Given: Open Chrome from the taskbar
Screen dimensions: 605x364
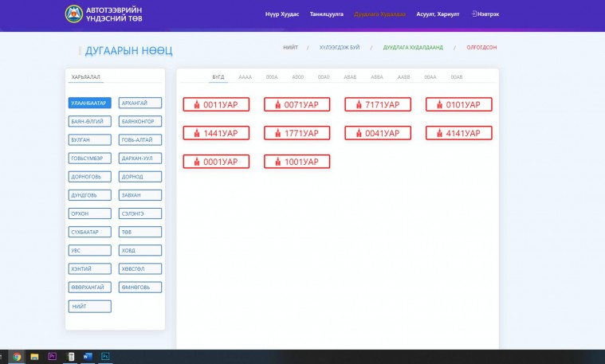Looking at the screenshot, I should point(17,357).
